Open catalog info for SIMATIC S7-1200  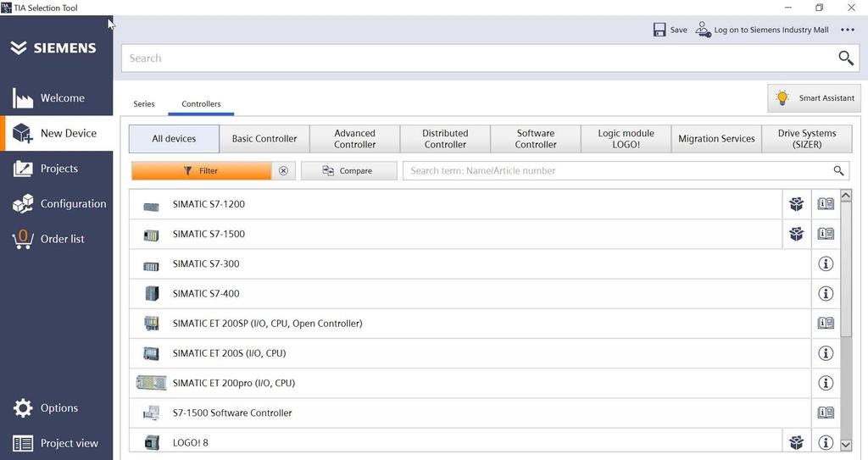[826, 204]
